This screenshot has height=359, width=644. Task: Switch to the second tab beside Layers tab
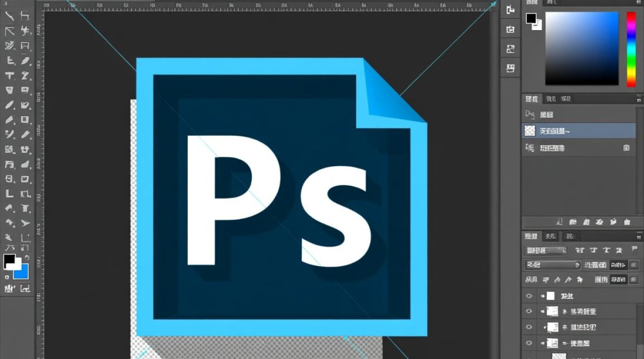[552, 236]
